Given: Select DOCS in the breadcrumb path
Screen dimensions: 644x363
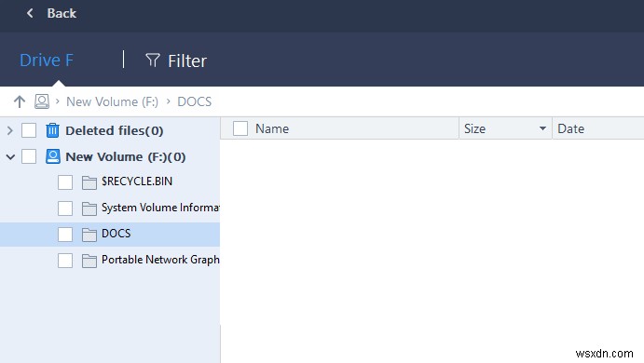Looking at the screenshot, I should coord(194,101).
